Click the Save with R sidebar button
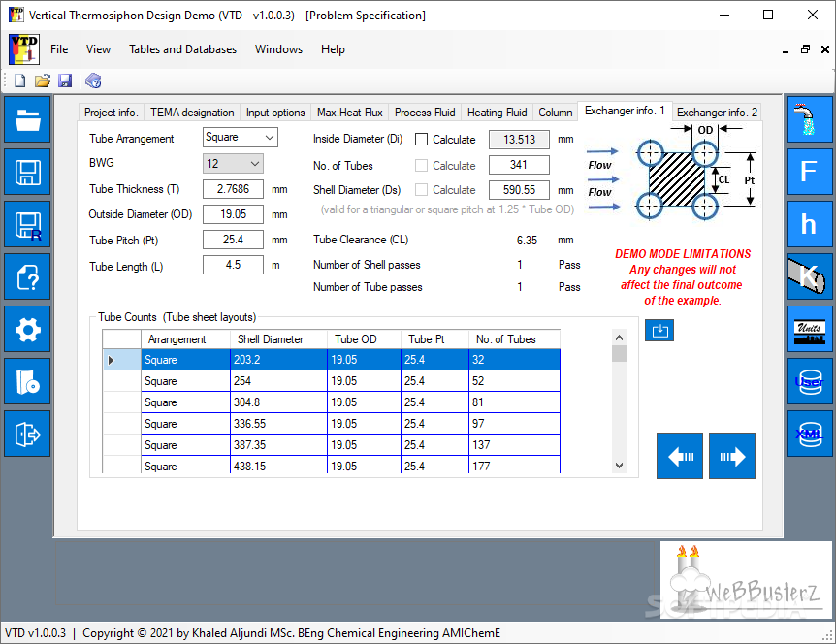 click(x=27, y=224)
